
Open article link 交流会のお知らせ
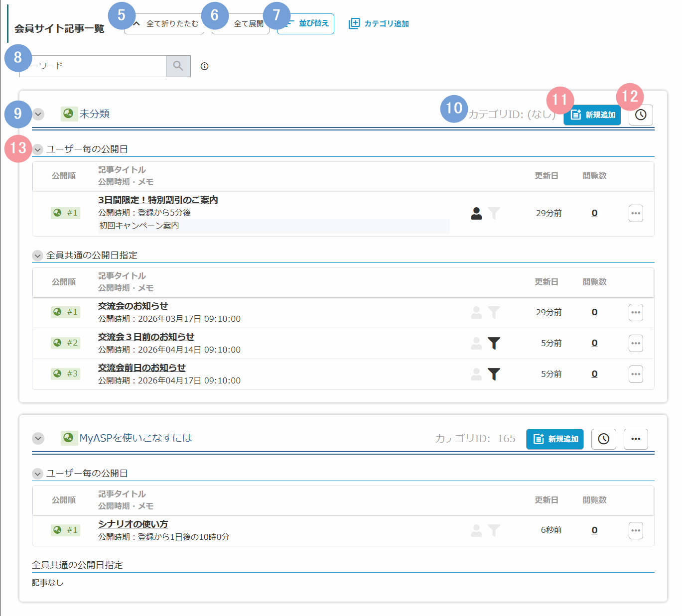[x=133, y=306]
